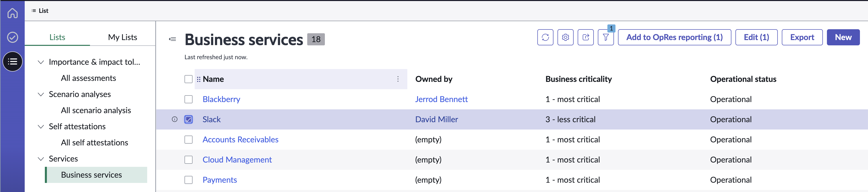Open the Accounts Receivables link
Viewport: 868px width, 192px height.
[x=241, y=140]
